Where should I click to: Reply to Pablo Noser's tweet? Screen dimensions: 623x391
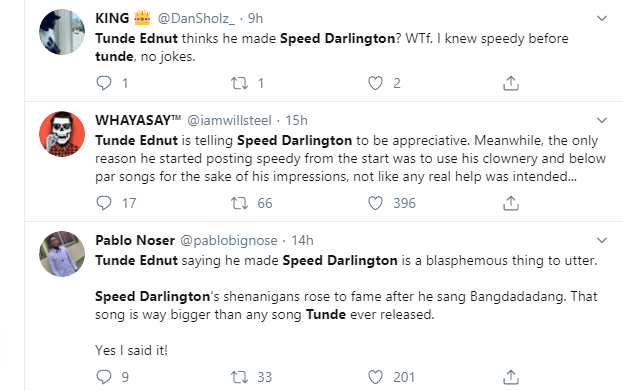pyautogui.click(x=104, y=377)
